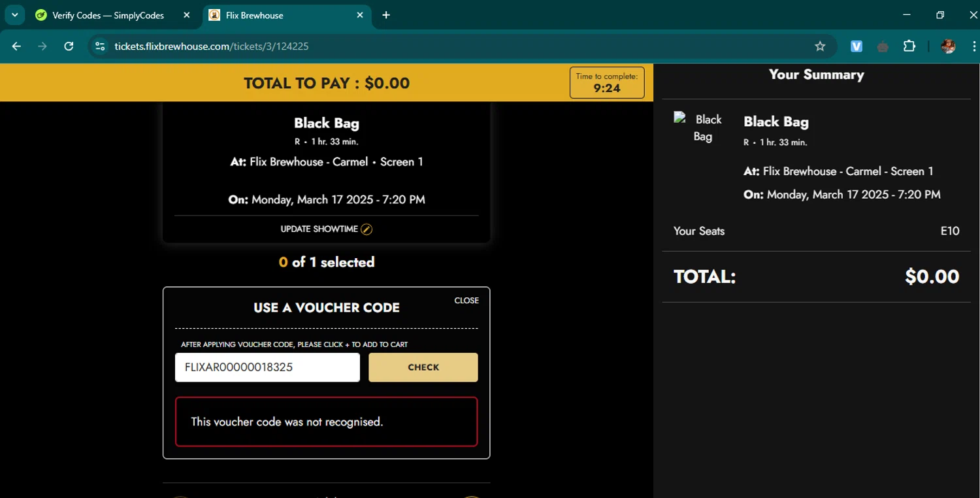Click CLOSE on the voucher code panel
Image resolution: width=980 pixels, height=498 pixels.
466,301
